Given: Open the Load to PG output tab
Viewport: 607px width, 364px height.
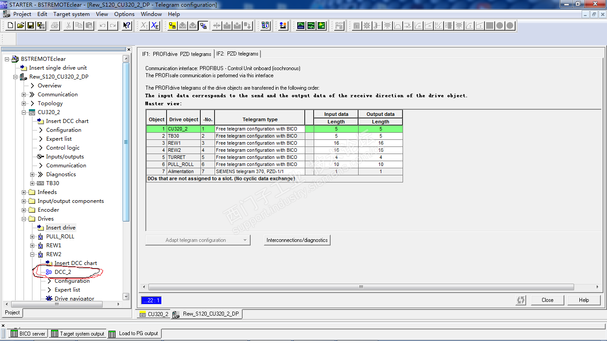Looking at the screenshot, I should tap(134, 333).
